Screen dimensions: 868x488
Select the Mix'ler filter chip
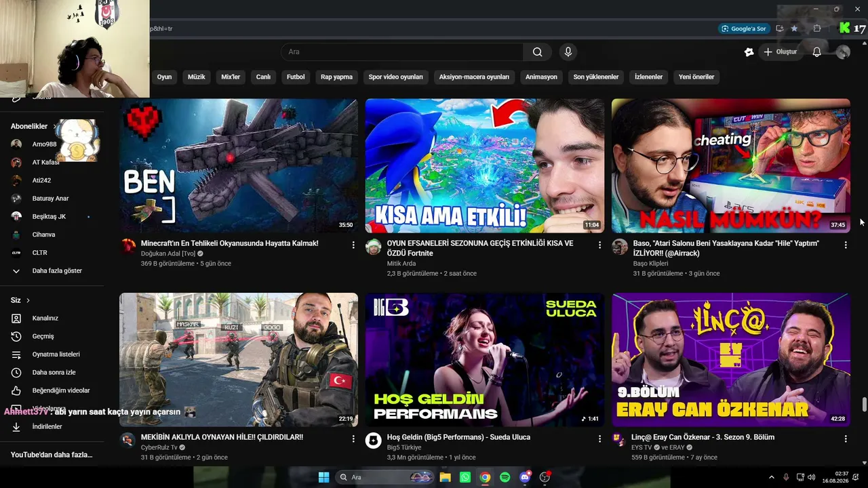tap(231, 77)
